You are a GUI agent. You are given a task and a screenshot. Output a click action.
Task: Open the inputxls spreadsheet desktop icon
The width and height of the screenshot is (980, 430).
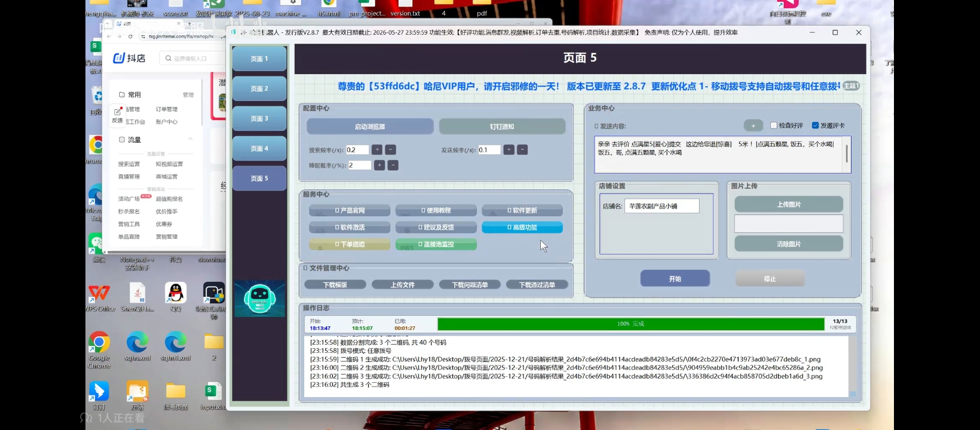213,392
